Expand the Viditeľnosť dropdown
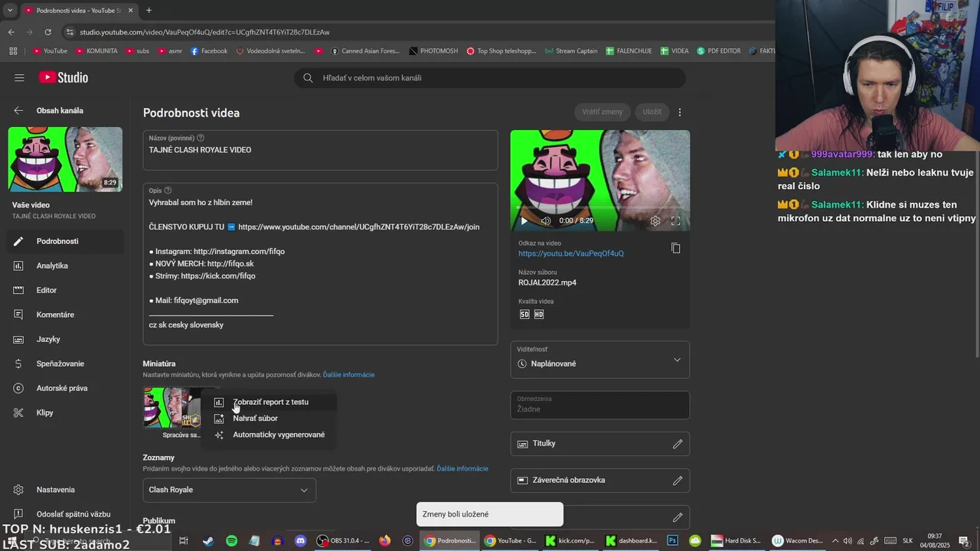The image size is (980, 551). coord(600,360)
